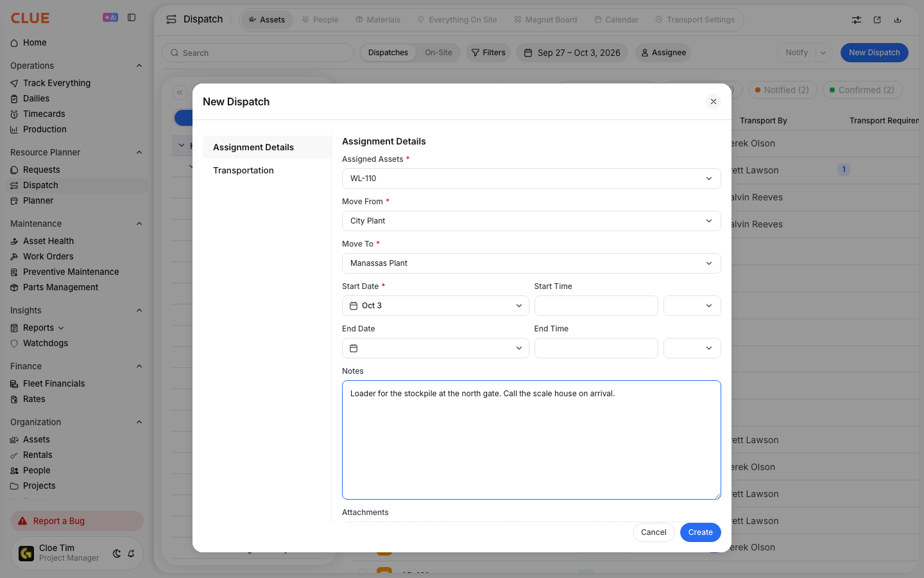The height and width of the screenshot is (578, 924).
Task: Click the Dailies clipboard icon
Action: [x=14, y=99]
